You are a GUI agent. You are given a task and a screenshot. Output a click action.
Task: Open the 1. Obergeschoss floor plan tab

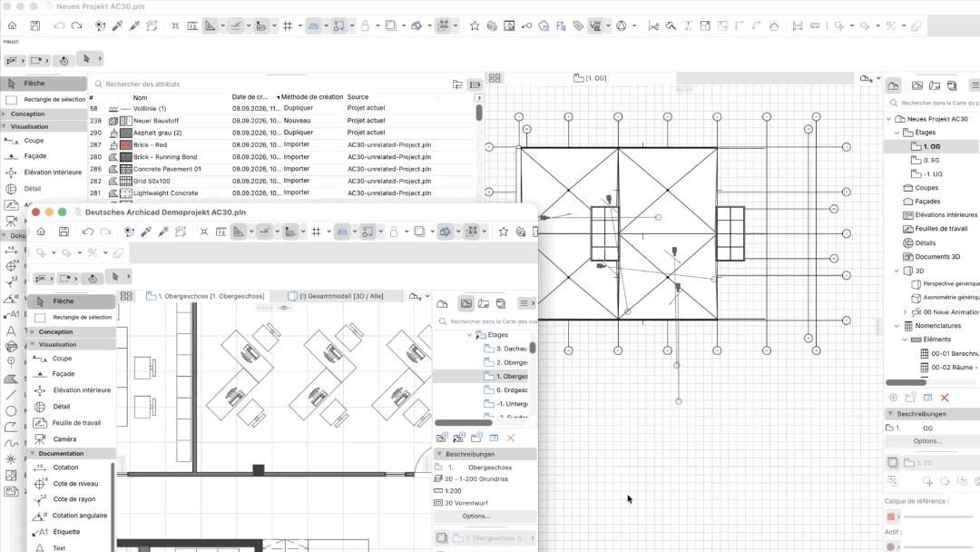tap(205, 296)
